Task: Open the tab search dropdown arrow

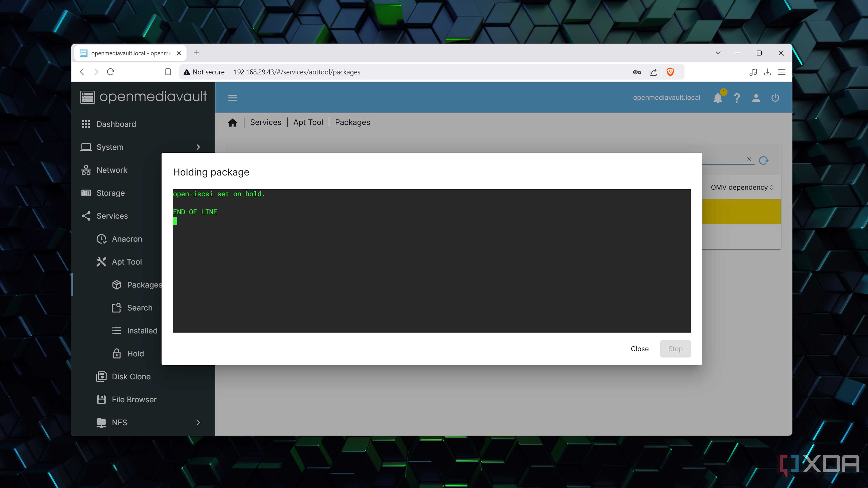Action: [x=718, y=53]
